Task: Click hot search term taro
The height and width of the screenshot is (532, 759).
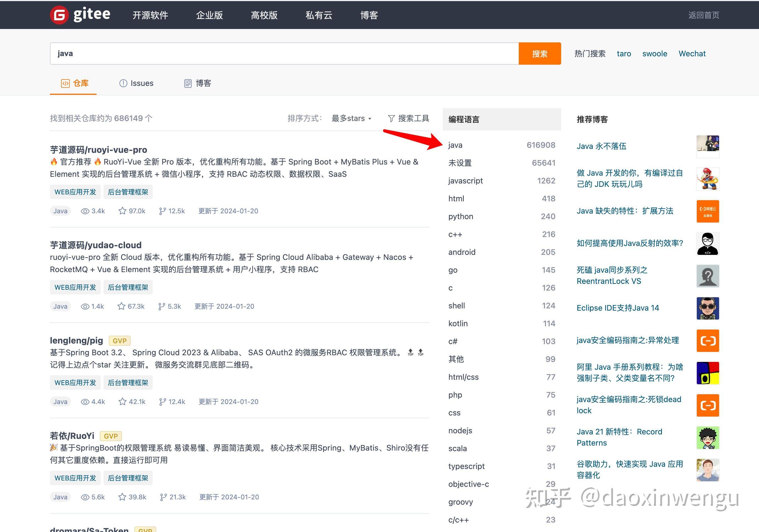Action: (624, 54)
